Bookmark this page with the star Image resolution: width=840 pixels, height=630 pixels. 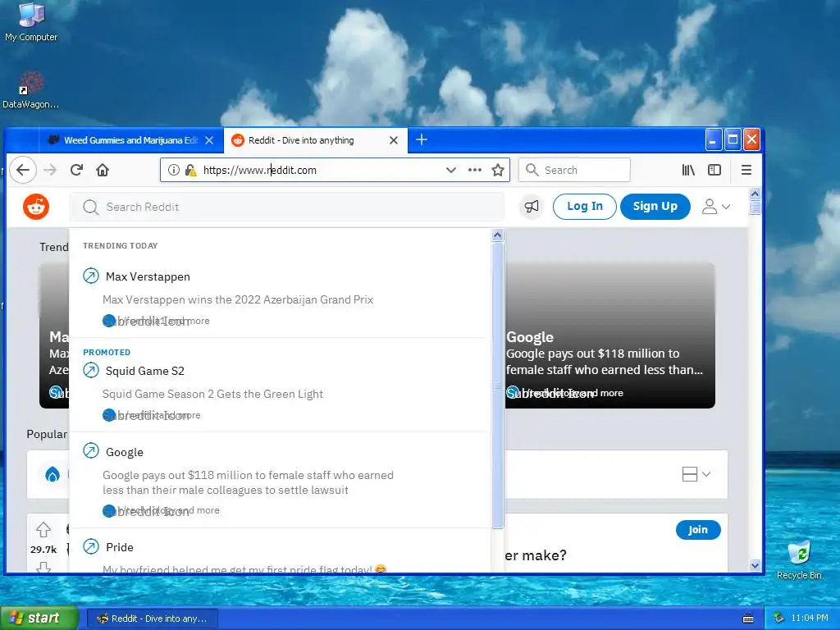click(498, 170)
